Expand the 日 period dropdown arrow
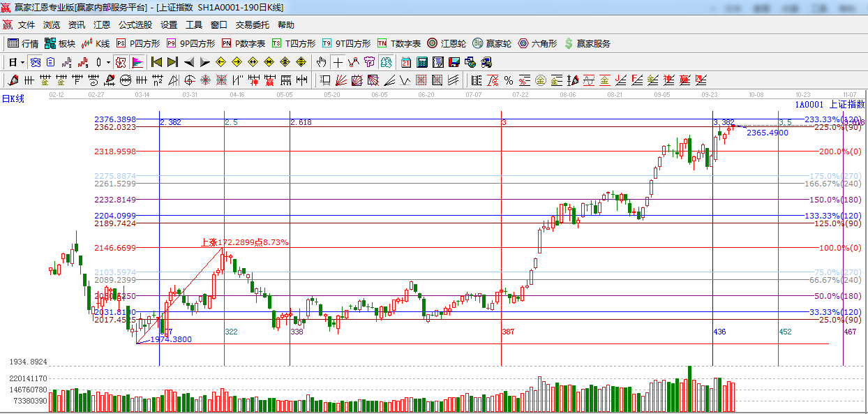868x414 pixels. (x=23, y=62)
